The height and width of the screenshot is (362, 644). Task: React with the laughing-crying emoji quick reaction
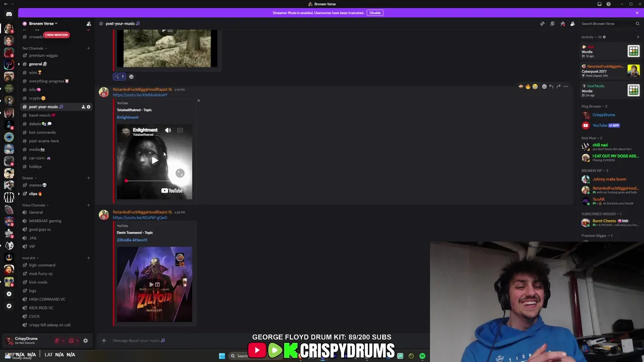click(x=535, y=86)
